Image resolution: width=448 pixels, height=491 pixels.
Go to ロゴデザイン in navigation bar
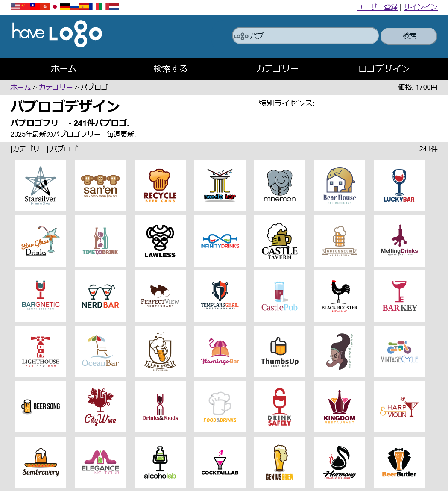[384, 69]
